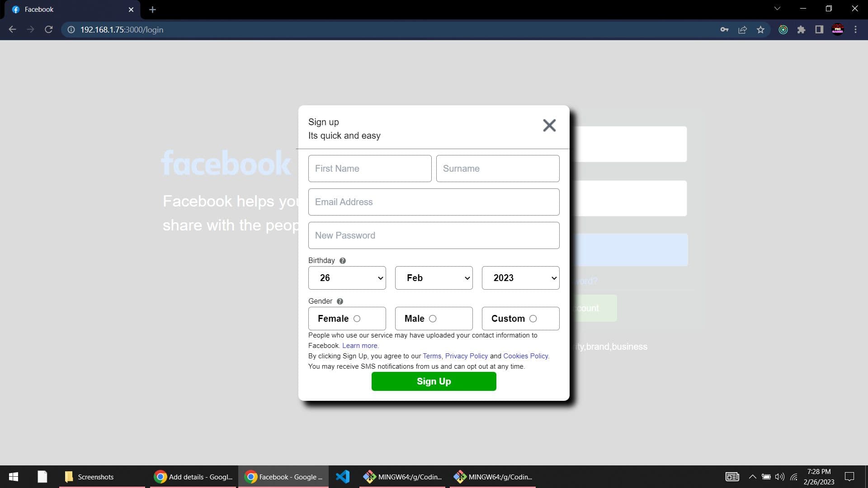The image size is (868, 488).
Task: Open second MINGW64 Git Bash taskbar window
Action: 493,477
